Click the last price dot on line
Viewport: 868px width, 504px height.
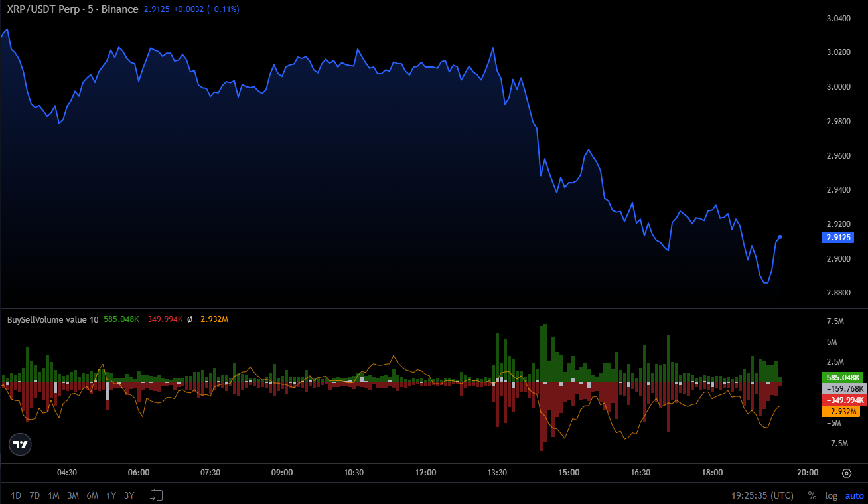point(780,237)
